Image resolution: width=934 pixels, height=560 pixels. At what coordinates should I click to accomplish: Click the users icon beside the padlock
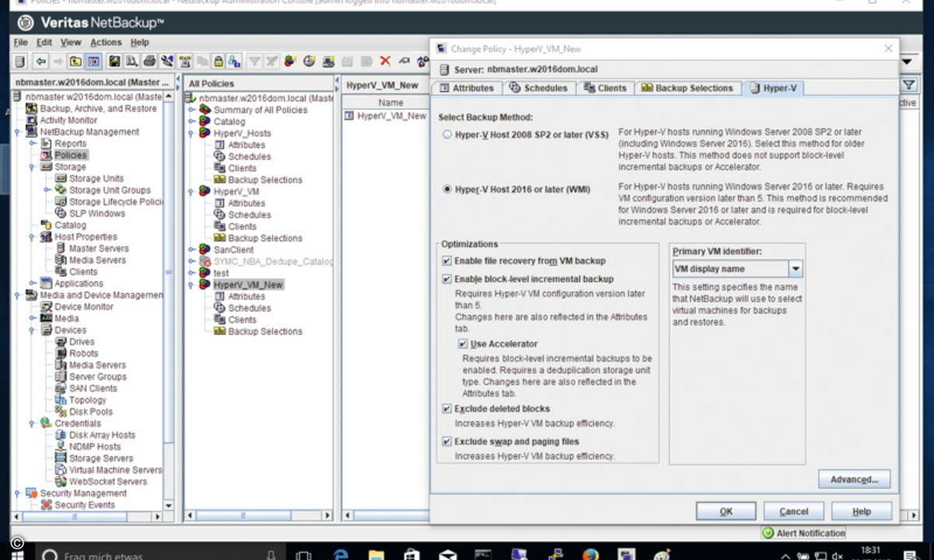click(234, 61)
